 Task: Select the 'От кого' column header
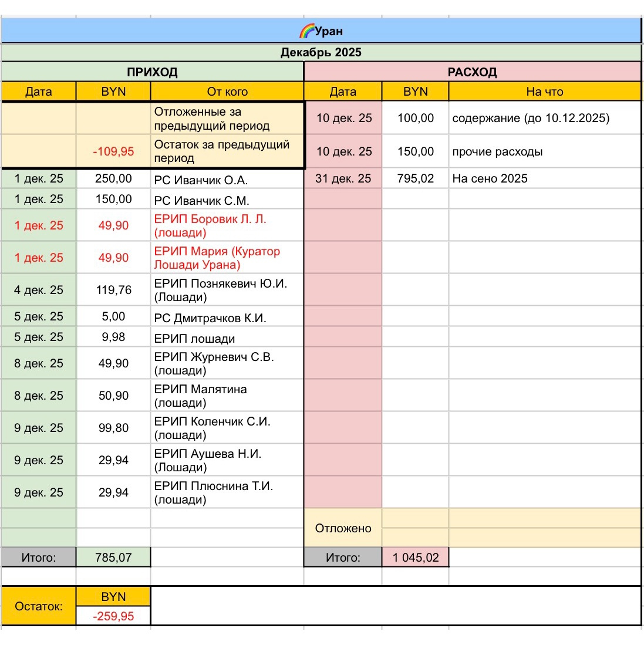click(x=227, y=92)
